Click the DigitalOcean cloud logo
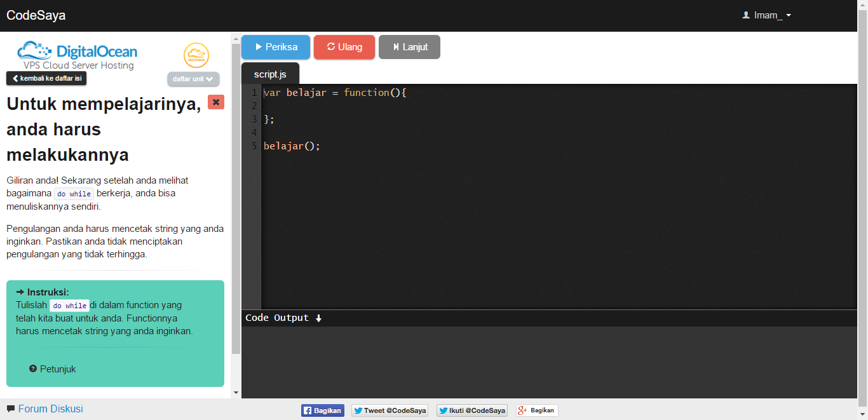The image size is (868, 420). click(x=35, y=51)
